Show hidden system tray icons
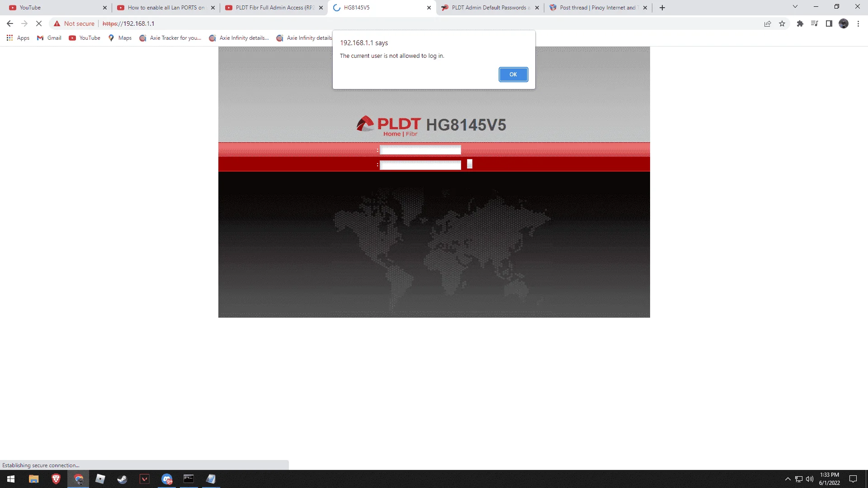This screenshot has width=868, height=488. tap(788, 479)
